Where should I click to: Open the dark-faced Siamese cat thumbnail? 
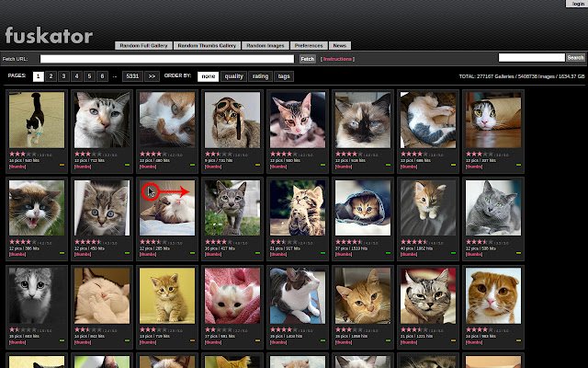(x=363, y=120)
